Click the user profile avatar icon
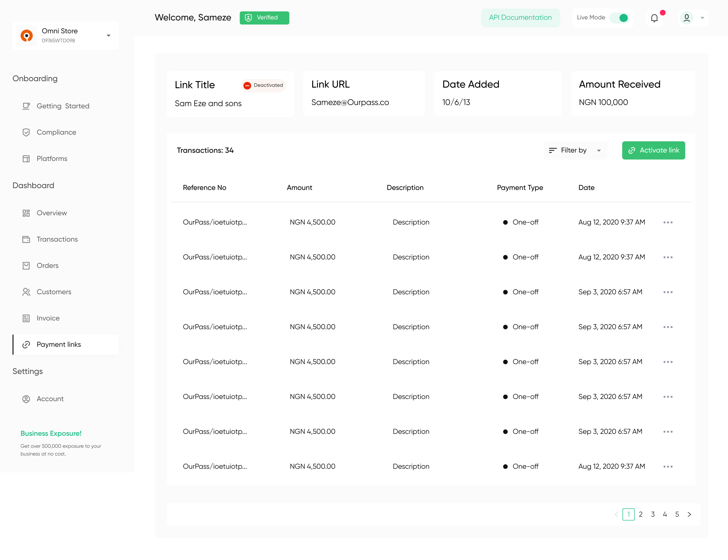The image size is (728, 560). click(x=687, y=18)
